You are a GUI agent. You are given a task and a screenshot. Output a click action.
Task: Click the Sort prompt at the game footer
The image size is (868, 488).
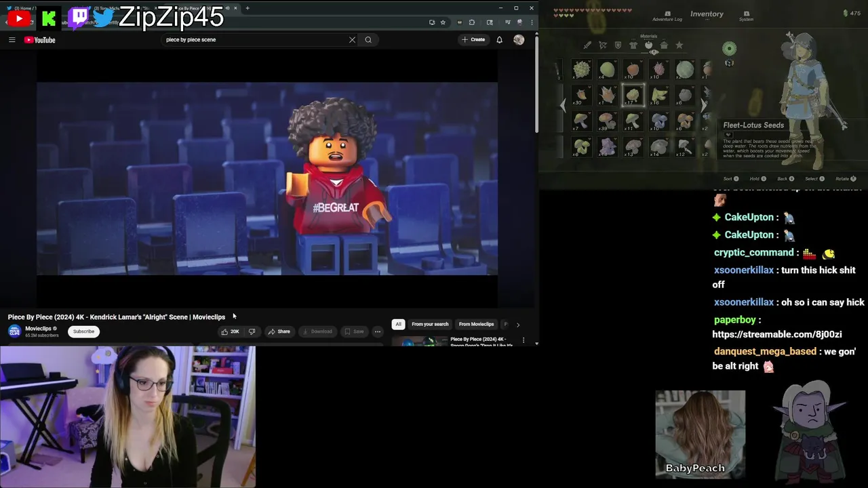click(x=731, y=179)
